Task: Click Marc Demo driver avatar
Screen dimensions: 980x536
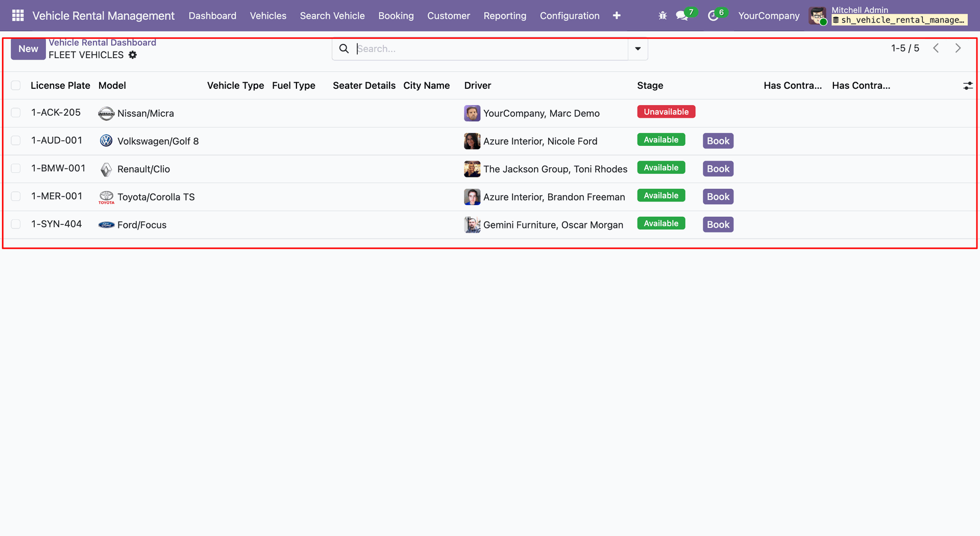Action: [x=472, y=113]
